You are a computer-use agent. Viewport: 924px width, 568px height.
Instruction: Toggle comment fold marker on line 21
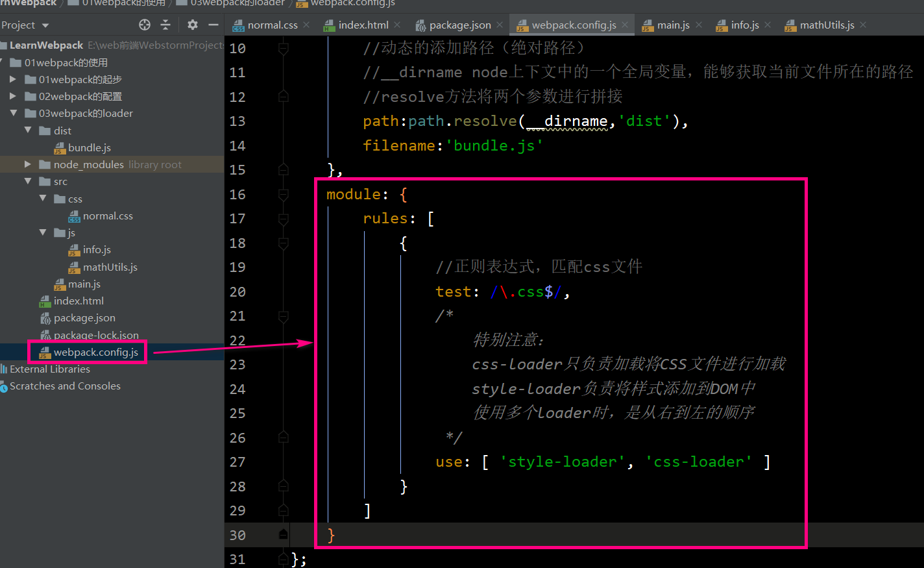284,315
